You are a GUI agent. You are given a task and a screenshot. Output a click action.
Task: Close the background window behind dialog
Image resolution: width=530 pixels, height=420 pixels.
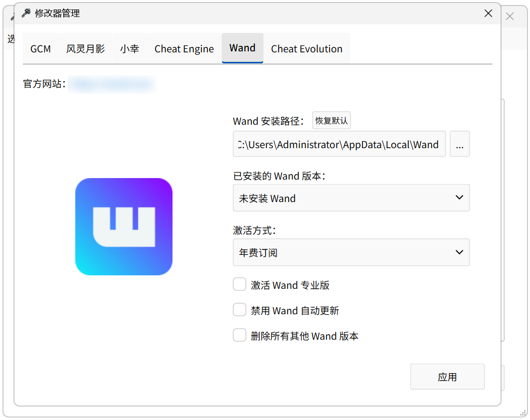click(x=510, y=16)
